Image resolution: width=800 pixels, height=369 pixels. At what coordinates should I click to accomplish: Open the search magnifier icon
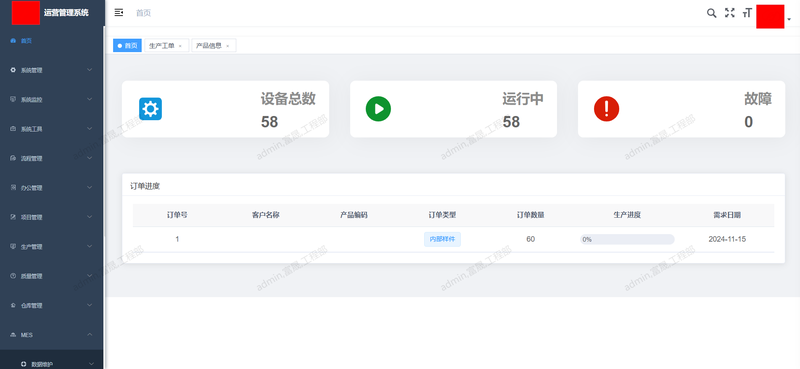pos(711,13)
